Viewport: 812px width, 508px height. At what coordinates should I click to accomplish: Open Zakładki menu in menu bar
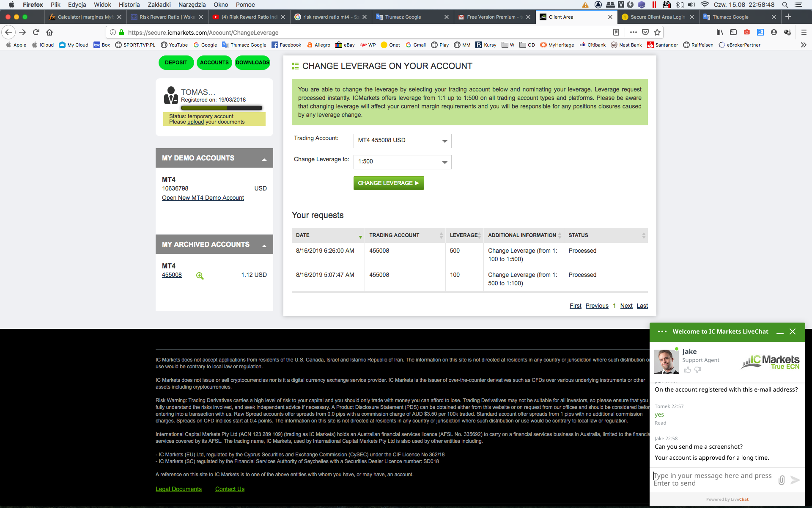click(159, 5)
